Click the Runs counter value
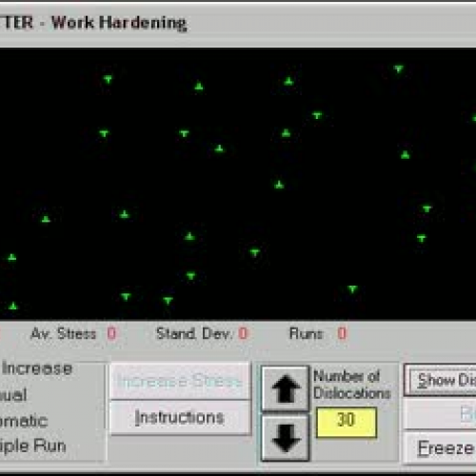476x476 pixels. [x=342, y=333]
